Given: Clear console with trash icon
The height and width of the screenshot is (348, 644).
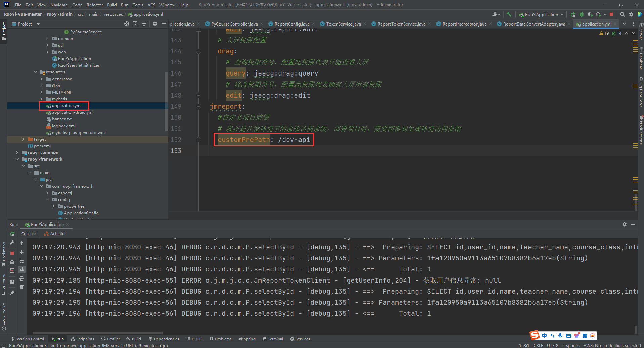Looking at the screenshot, I should click(x=22, y=287).
